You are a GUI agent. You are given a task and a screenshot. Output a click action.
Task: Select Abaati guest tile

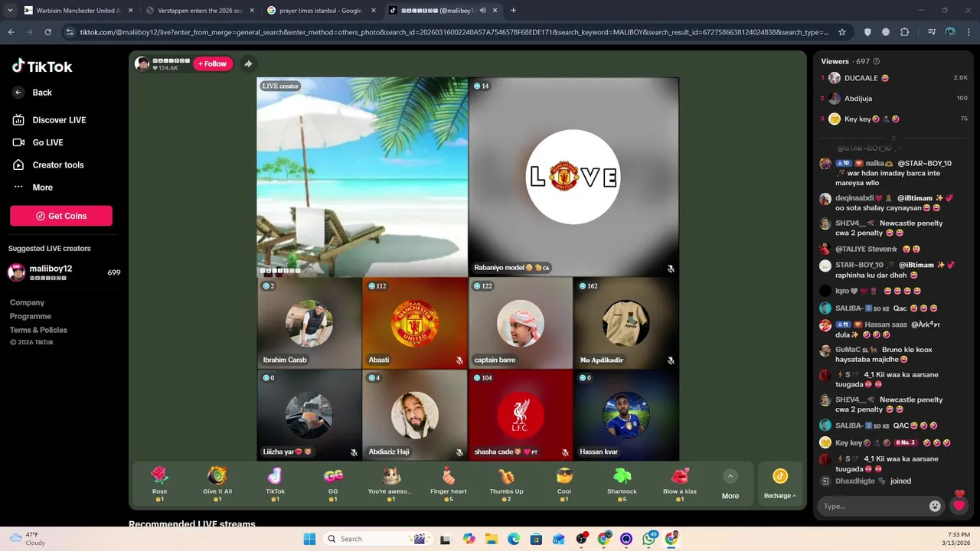pos(415,323)
